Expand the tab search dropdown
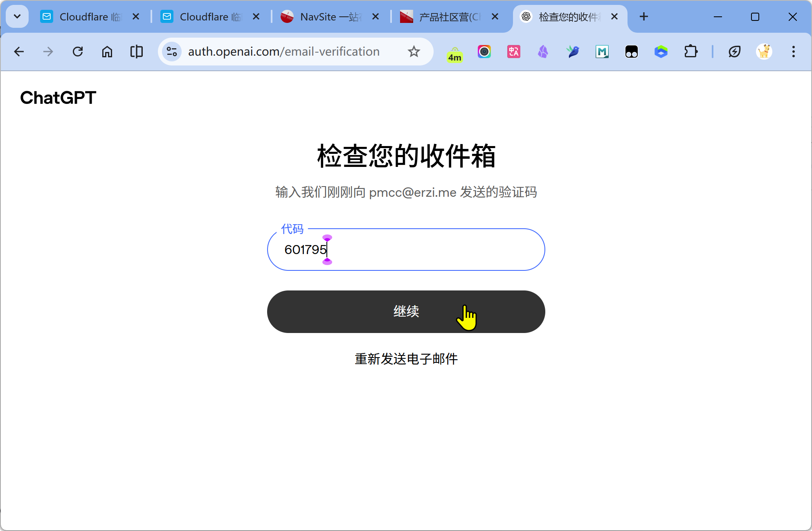Image resolution: width=812 pixels, height=531 pixels. point(17,16)
